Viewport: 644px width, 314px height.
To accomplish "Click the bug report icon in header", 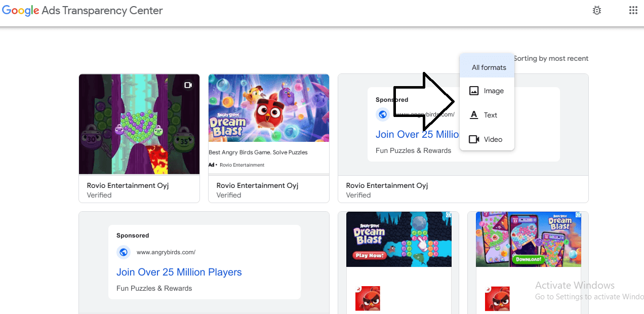I will [x=597, y=10].
